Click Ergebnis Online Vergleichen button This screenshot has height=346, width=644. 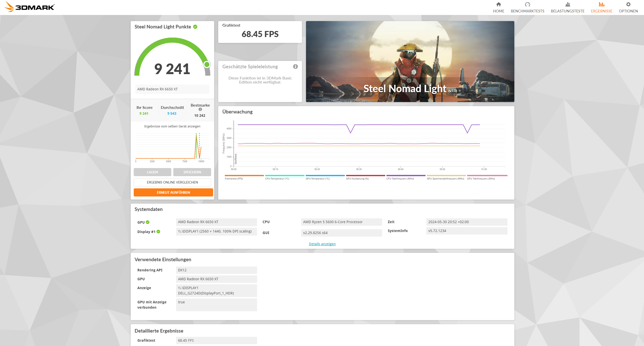(x=172, y=182)
